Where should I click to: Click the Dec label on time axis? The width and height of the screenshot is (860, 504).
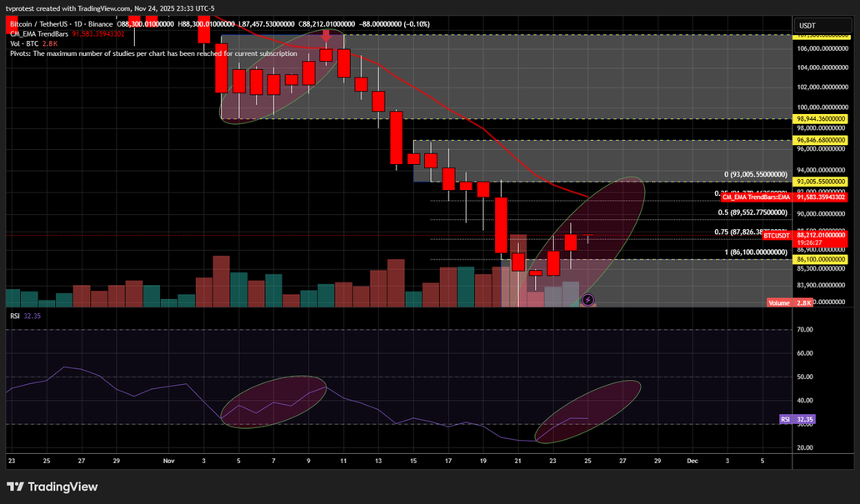692,460
